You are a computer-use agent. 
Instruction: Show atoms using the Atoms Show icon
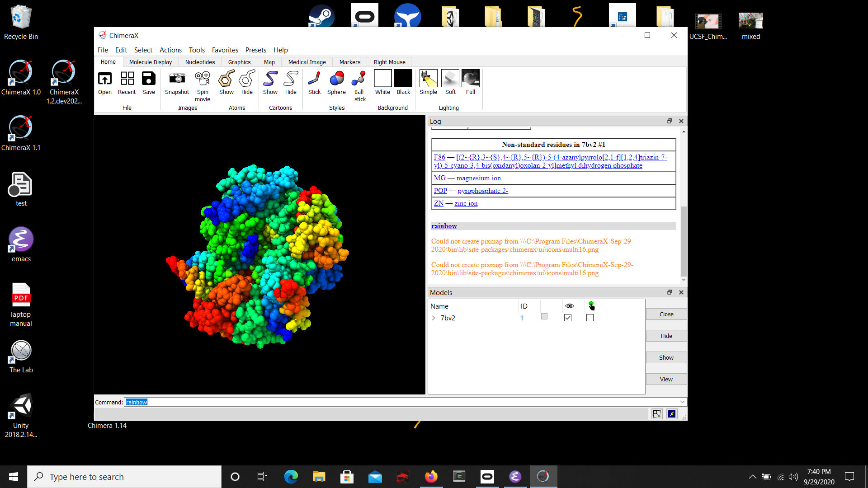click(x=226, y=79)
